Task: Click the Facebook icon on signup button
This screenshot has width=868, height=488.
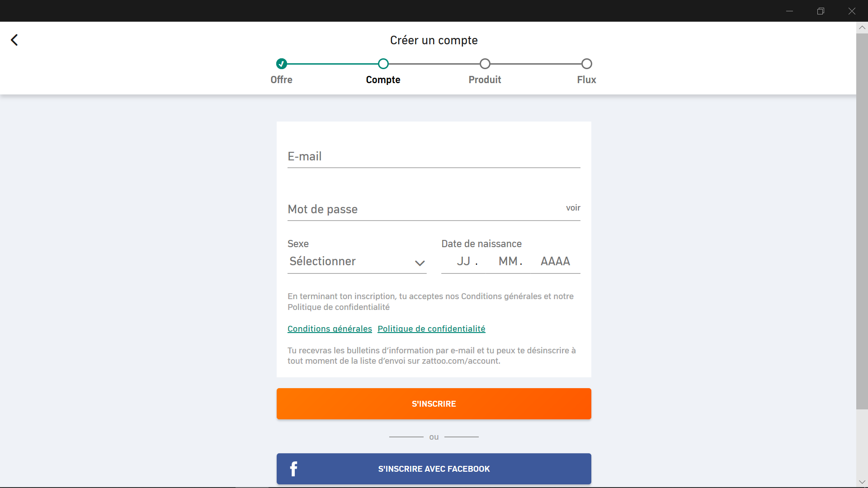Action: [x=294, y=469]
